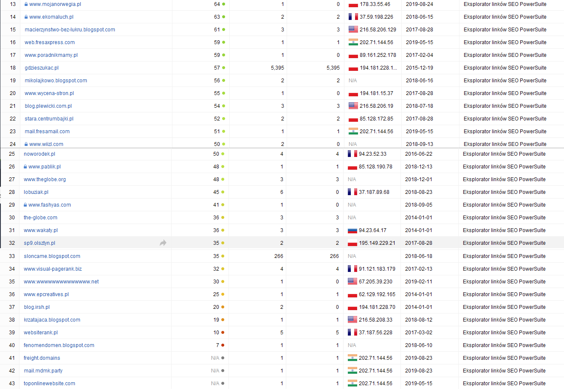Open the www.epcreatives.pl link
This screenshot has height=392, width=564.
click(46, 294)
